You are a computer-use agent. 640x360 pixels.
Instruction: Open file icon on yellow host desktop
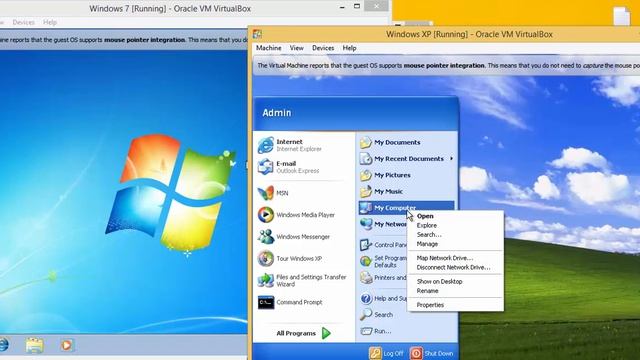(622, 16)
